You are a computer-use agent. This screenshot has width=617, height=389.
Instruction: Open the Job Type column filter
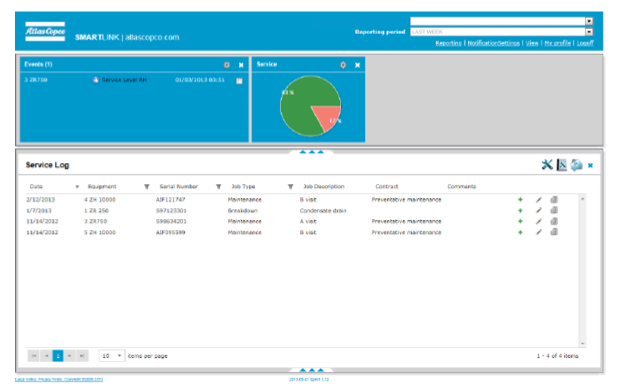tap(290, 186)
